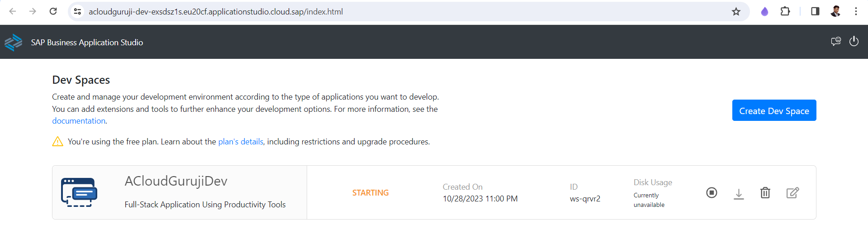The height and width of the screenshot is (244, 868).
Task: Click the Create Dev Space button
Action: 774,110
